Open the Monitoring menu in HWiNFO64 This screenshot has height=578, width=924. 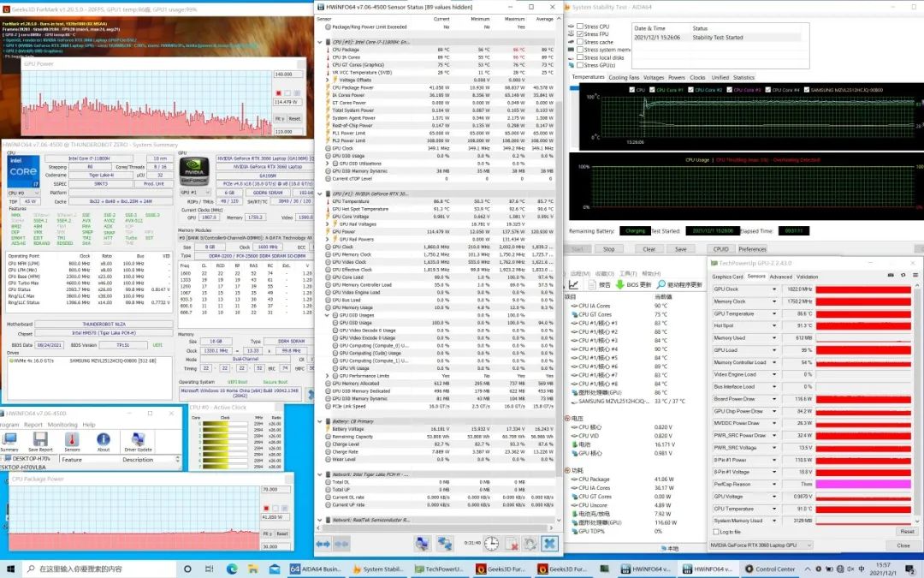tap(62, 425)
